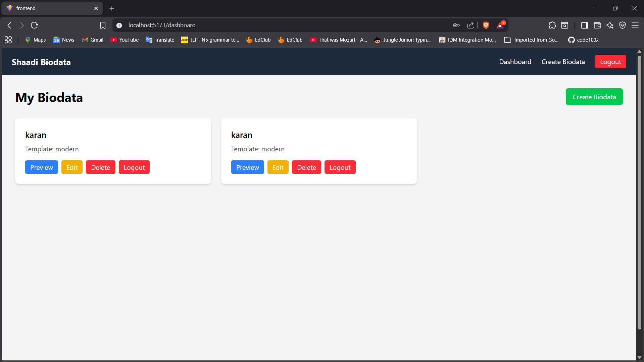The width and height of the screenshot is (644, 362).
Task: Bookmark this page with the bookmark icon
Action: (x=103, y=25)
